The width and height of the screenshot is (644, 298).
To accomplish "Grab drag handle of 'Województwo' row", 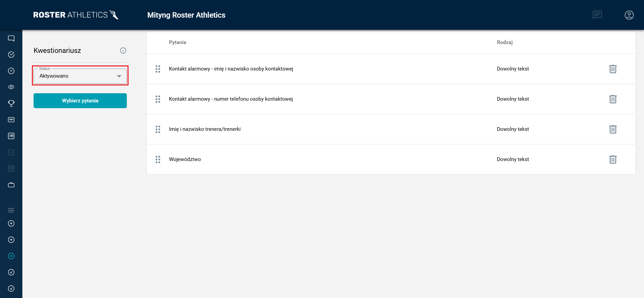I will click(x=158, y=159).
